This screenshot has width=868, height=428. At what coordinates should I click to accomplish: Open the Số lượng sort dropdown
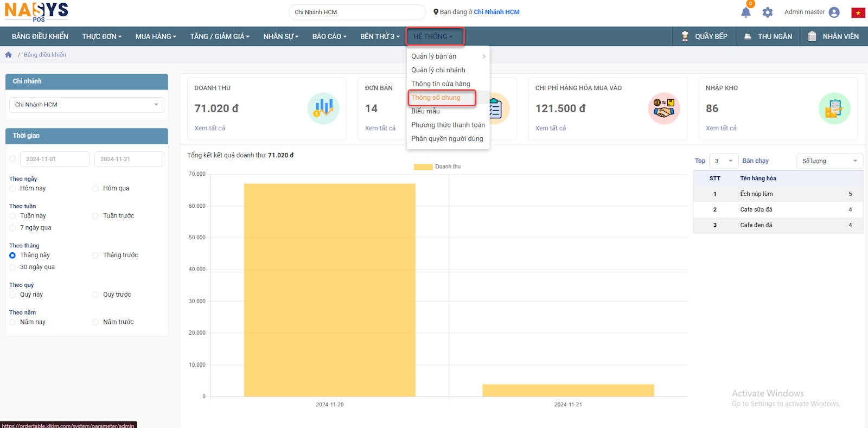click(829, 161)
